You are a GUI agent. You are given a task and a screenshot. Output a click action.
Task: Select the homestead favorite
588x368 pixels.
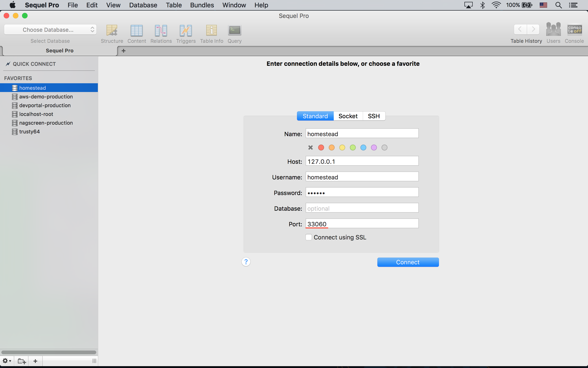pos(49,88)
